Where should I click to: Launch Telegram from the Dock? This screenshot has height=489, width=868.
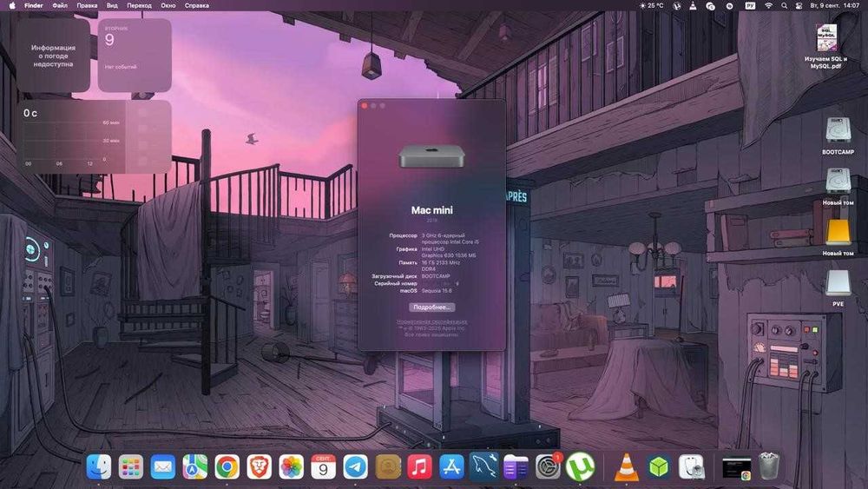click(355, 466)
